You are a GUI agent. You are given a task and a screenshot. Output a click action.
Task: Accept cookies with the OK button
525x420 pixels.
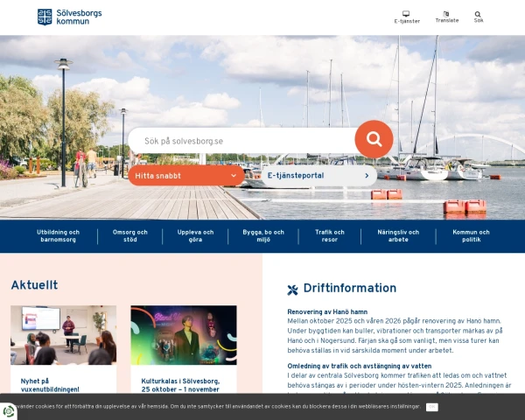pyautogui.click(x=431, y=407)
